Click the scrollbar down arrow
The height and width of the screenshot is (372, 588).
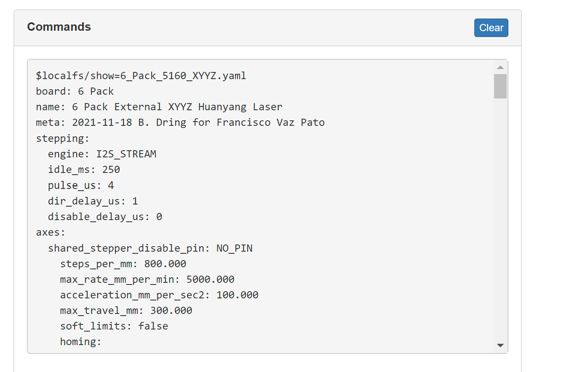(500, 345)
